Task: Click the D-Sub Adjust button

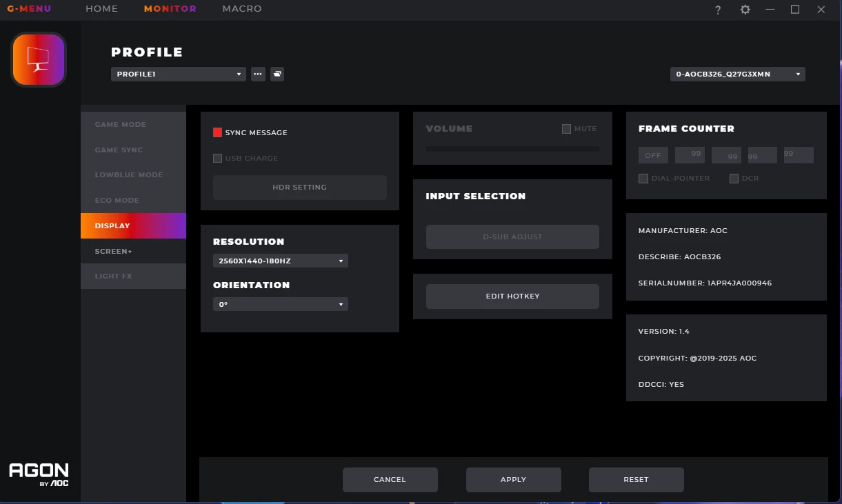Action: [x=512, y=236]
